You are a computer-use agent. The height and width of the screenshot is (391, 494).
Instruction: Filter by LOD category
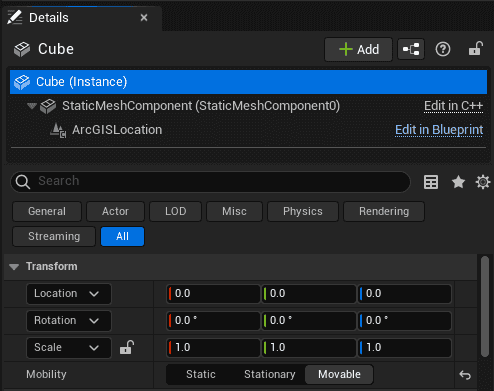click(176, 211)
